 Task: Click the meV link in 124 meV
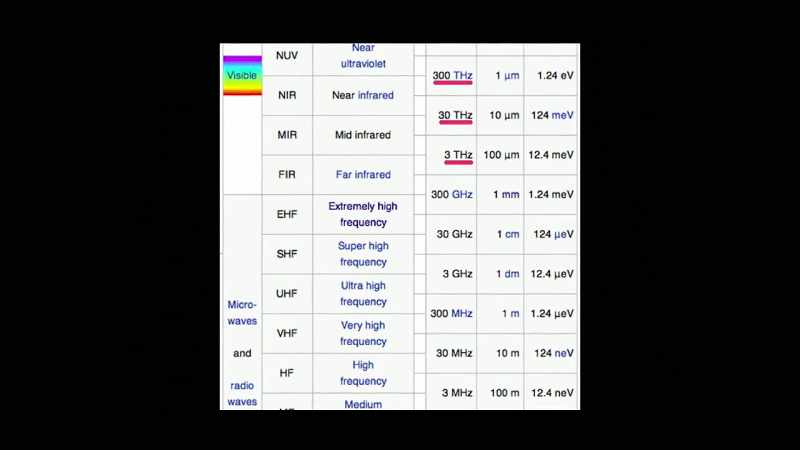[x=562, y=115]
